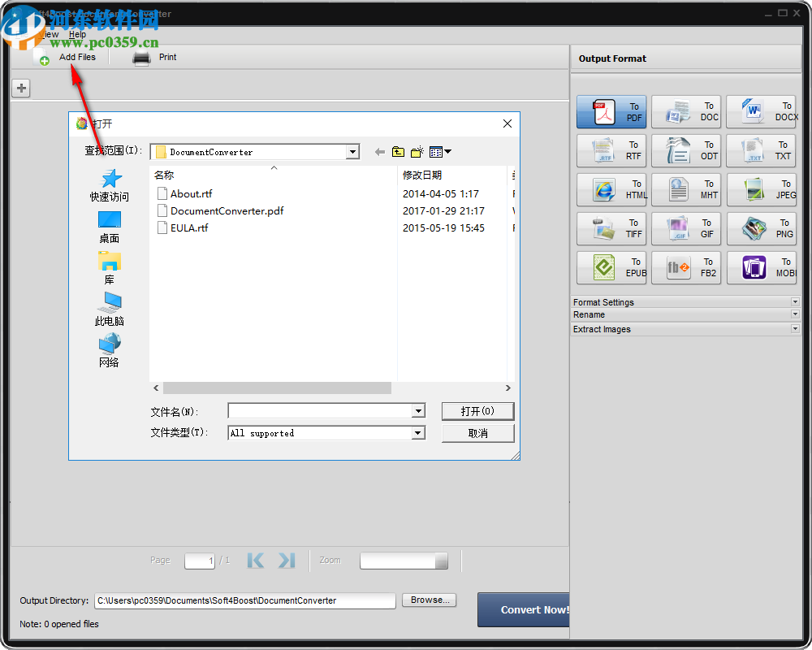Open the 文件类型 file type dropdown
This screenshot has height=650, width=812.
[x=417, y=432]
